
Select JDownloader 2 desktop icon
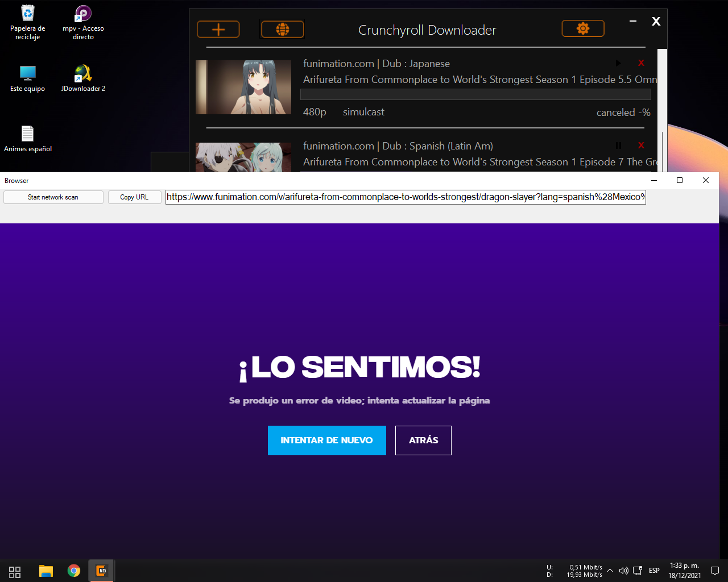click(x=83, y=78)
